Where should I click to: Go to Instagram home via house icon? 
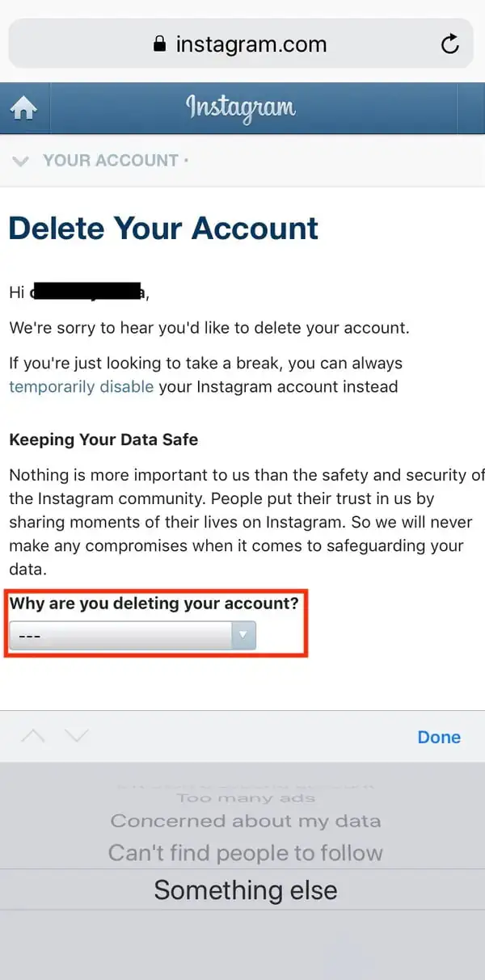[23, 107]
